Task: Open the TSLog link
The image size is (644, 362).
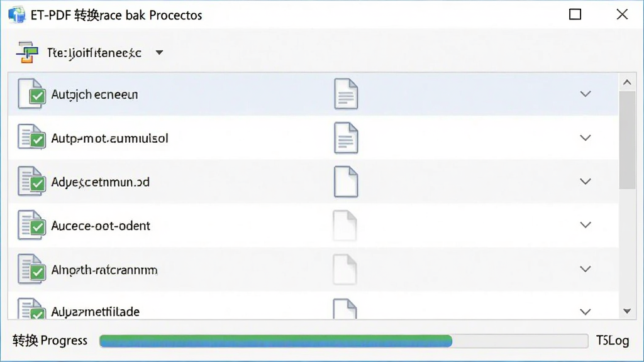Action: (613, 341)
